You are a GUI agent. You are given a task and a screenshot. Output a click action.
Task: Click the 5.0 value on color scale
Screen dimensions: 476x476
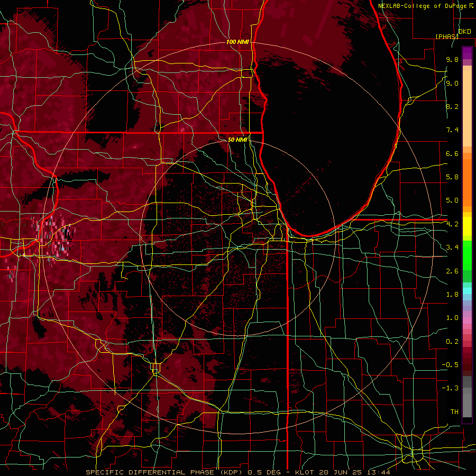pyautogui.click(x=452, y=200)
